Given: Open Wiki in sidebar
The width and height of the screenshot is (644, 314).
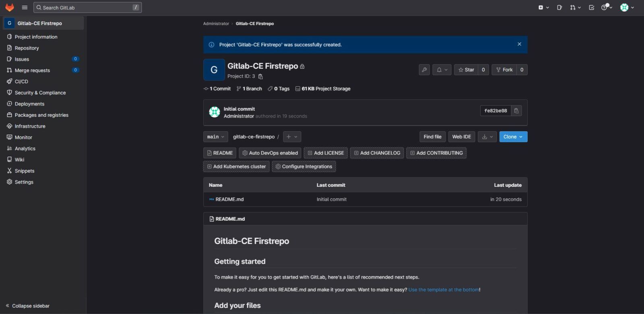Looking at the screenshot, I should (43, 160).
